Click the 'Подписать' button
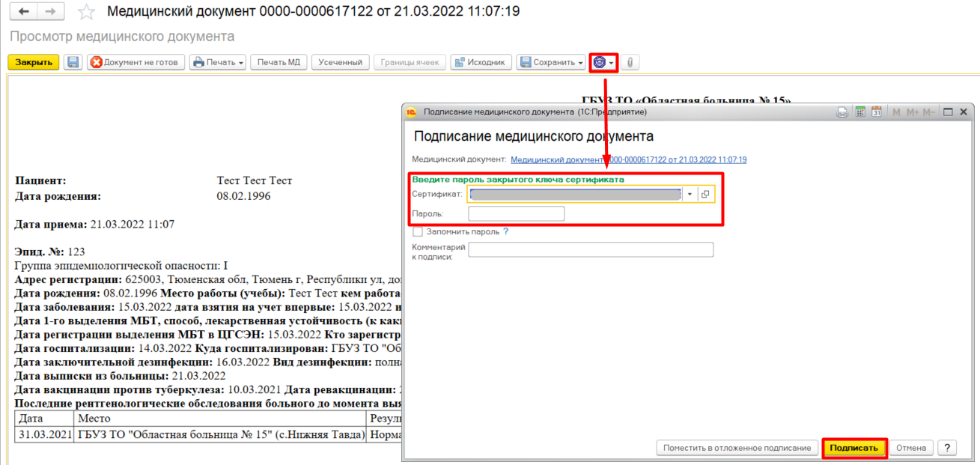This screenshot has height=465, width=980. (853, 448)
